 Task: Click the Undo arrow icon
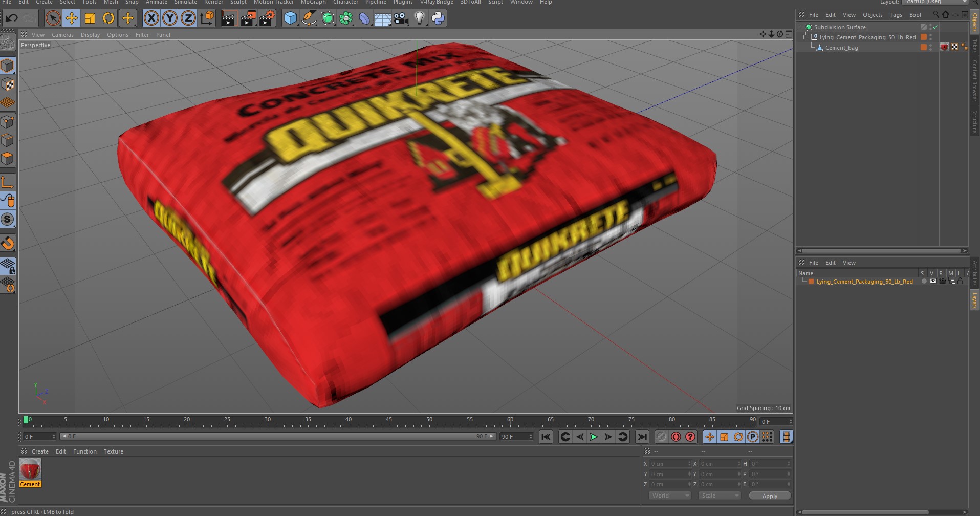point(11,18)
